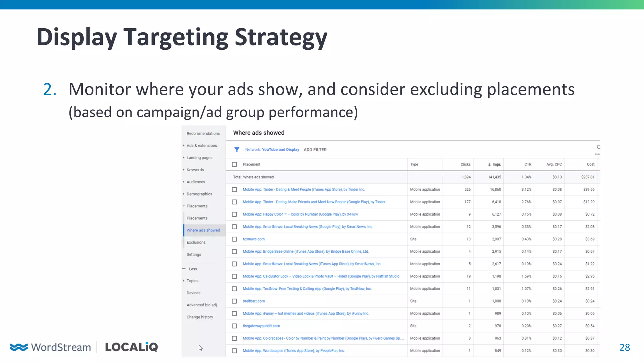644x362 pixels.
Task: Click the total impressions value 141,435
Action: pos(494,177)
